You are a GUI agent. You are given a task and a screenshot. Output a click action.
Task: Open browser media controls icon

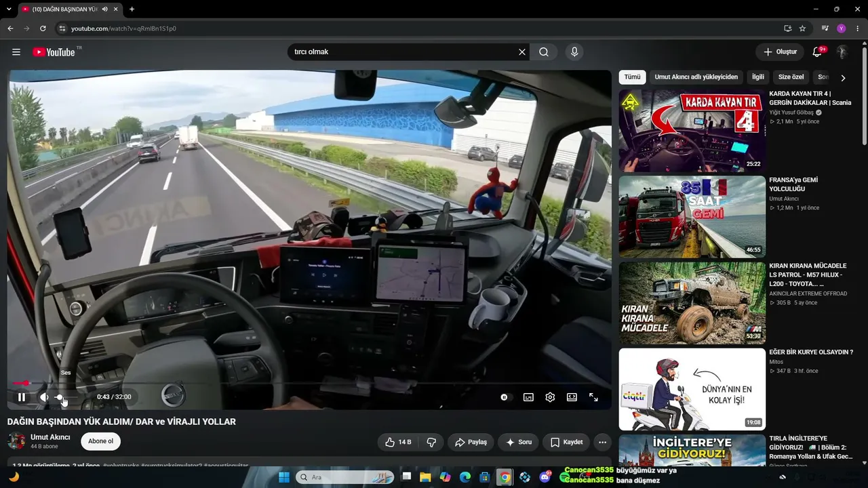[x=825, y=28]
